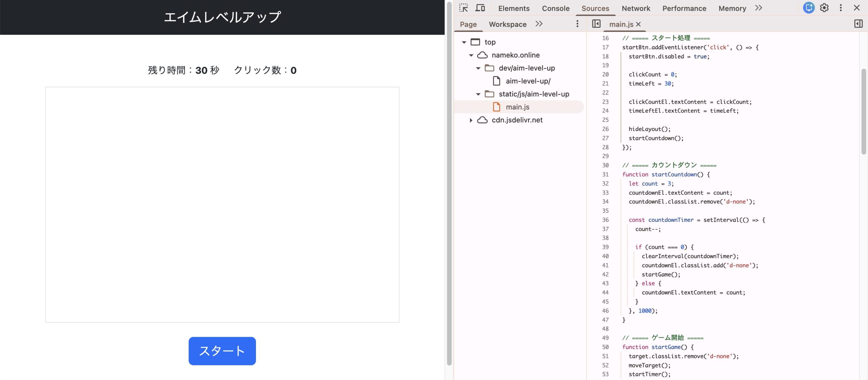The height and width of the screenshot is (380, 868).
Task: Close the main.js file tab
Action: tap(638, 24)
